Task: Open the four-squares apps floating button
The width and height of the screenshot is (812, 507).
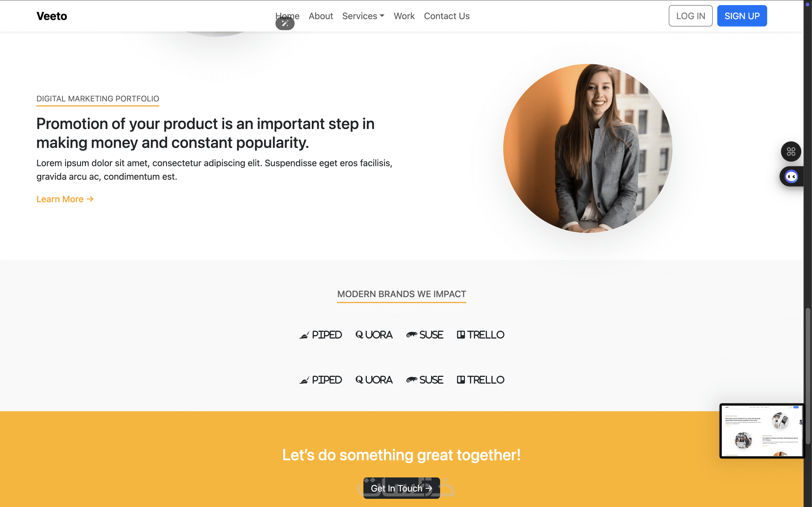Action: point(791,152)
